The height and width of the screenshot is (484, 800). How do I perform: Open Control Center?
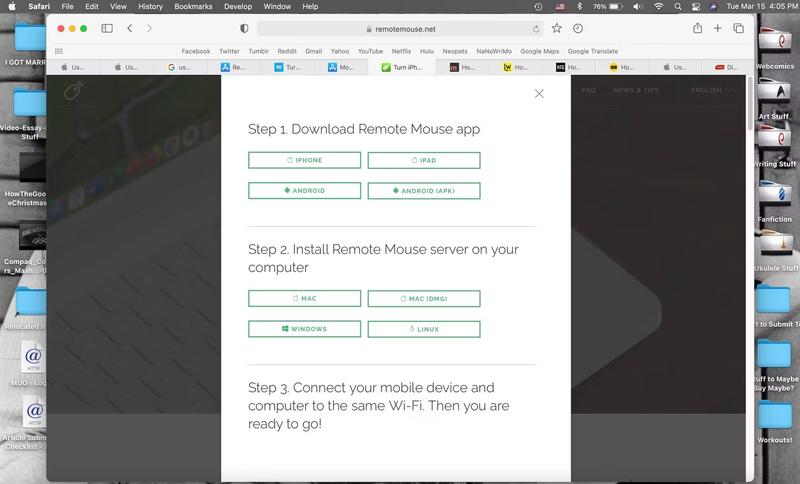[696, 7]
